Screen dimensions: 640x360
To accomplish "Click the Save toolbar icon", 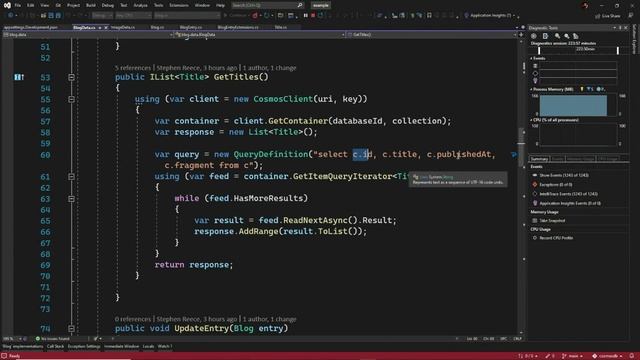I will click(x=51, y=16).
